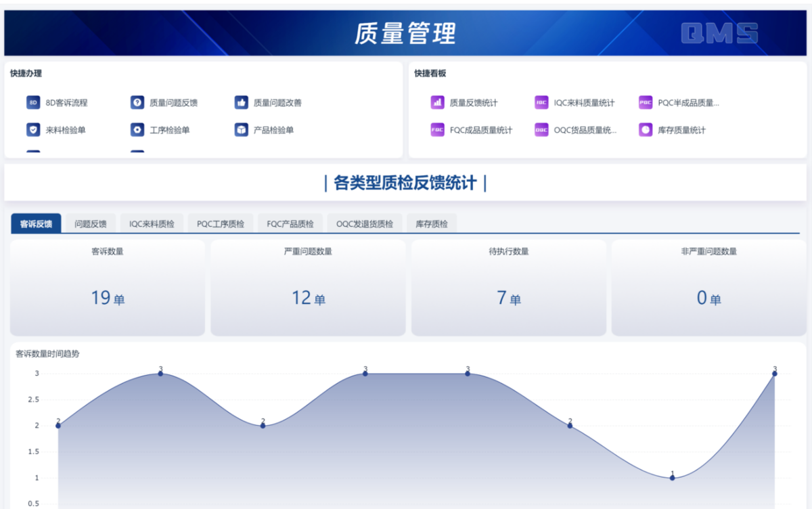Select the 客诉反馈 tab

tap(36, 224)
